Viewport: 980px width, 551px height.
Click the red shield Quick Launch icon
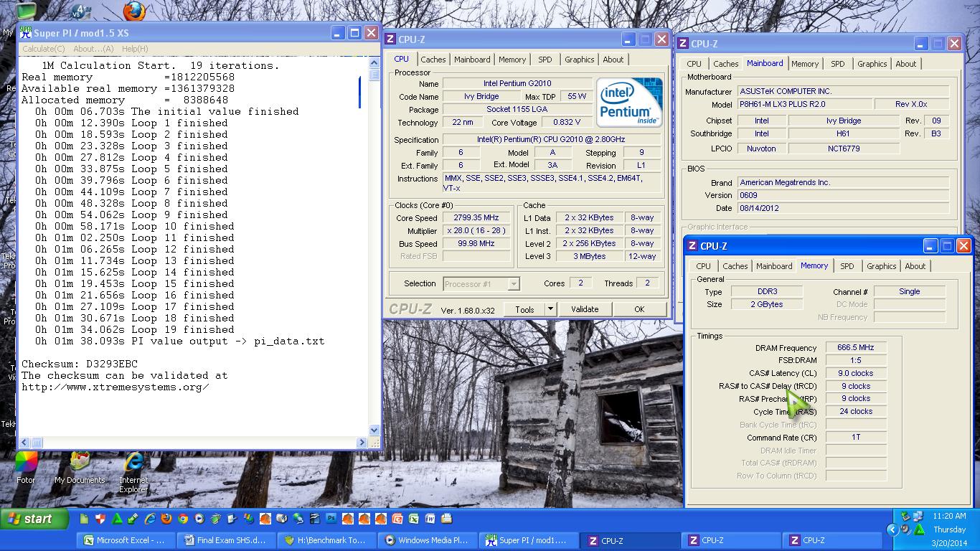(100, 519)
